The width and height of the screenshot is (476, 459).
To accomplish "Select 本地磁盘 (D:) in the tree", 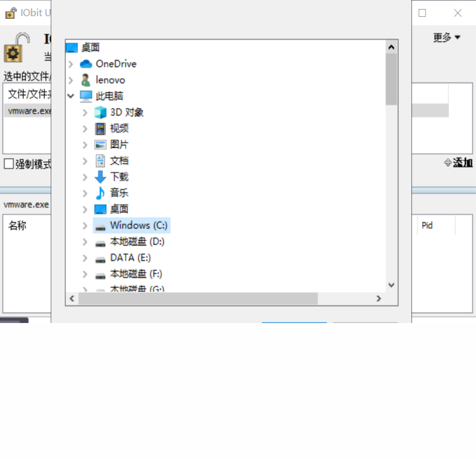I will click(137, 242).
